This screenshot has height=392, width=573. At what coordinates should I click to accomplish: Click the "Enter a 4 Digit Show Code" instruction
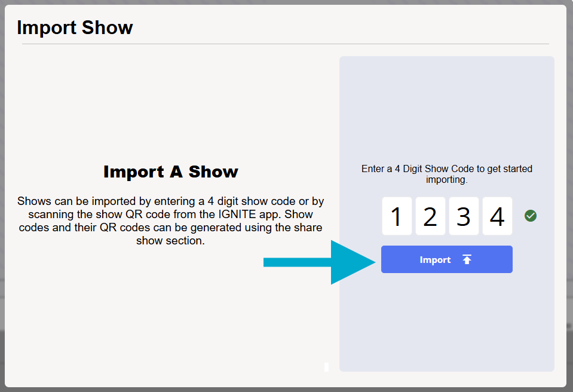(446, 169)
